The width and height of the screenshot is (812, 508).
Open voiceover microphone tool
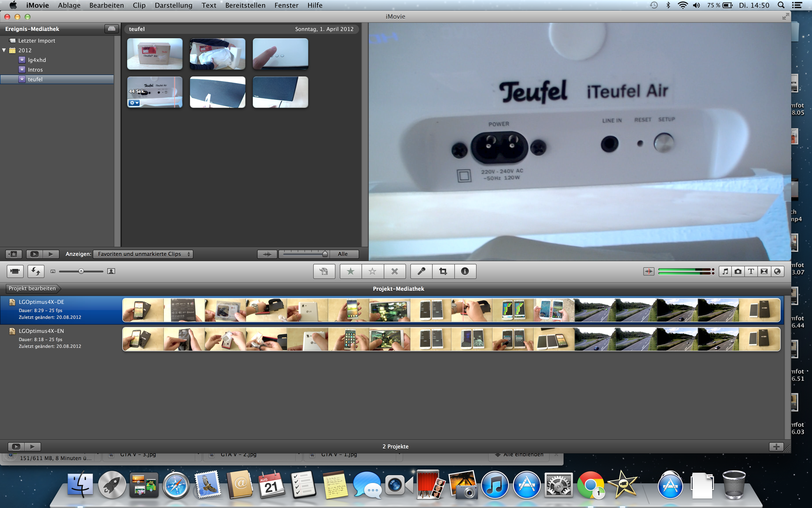(x=421, y=271)
